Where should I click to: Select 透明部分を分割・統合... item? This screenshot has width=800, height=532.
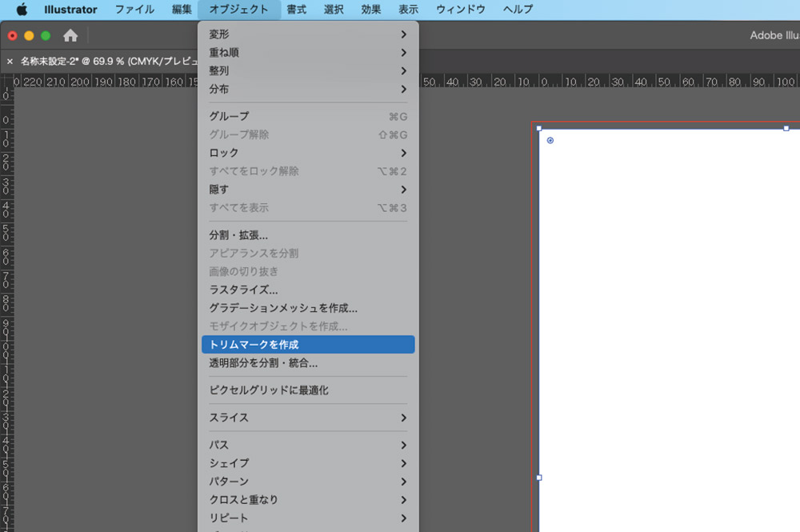coord(308,363)
